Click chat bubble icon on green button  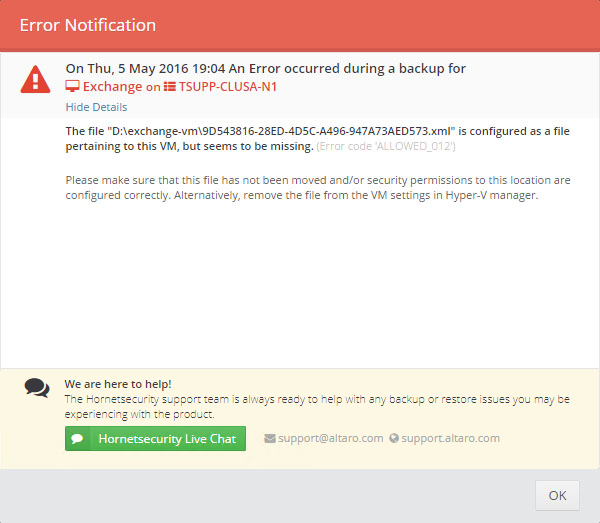pos(77,438)
